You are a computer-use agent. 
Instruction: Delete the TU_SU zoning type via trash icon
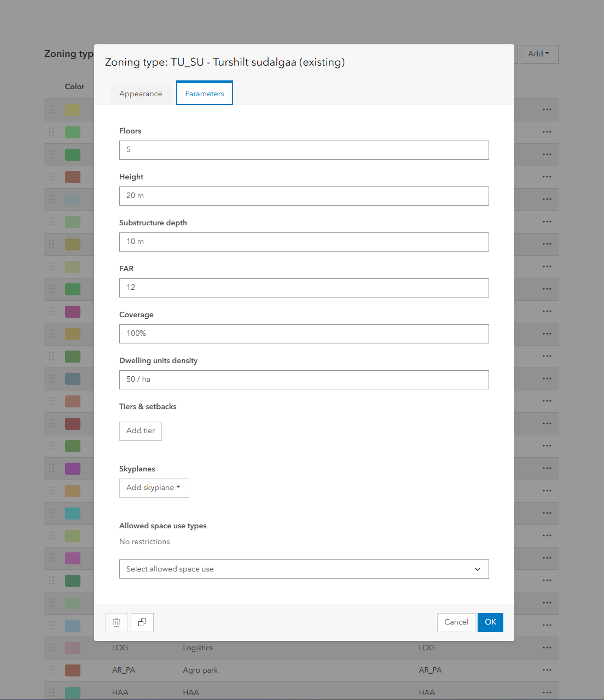116,622
